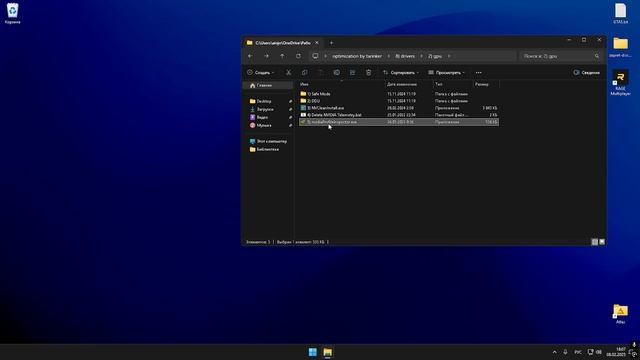Screen dimensions: 640x360
Task: Select '5) nvidiaProfileInspector.exe' file
Action: 399,122
